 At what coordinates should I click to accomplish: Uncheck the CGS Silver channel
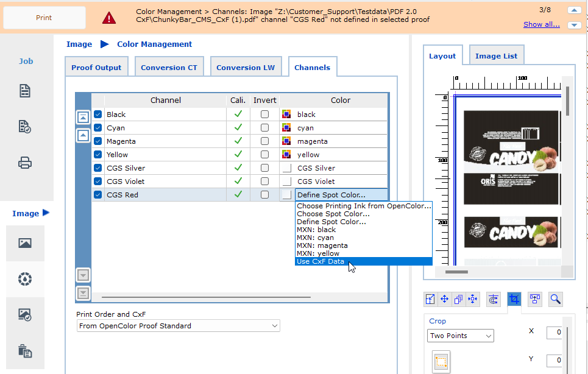click(97, 168)
